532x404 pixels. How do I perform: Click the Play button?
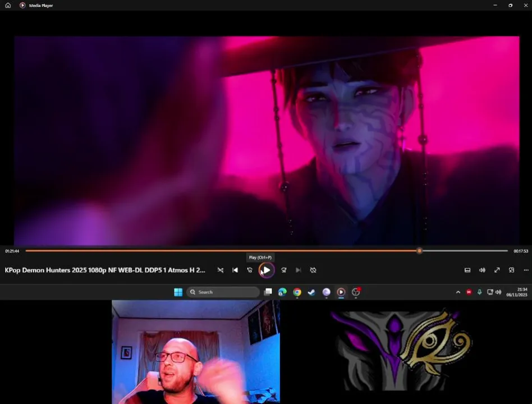tap(267, 270)
